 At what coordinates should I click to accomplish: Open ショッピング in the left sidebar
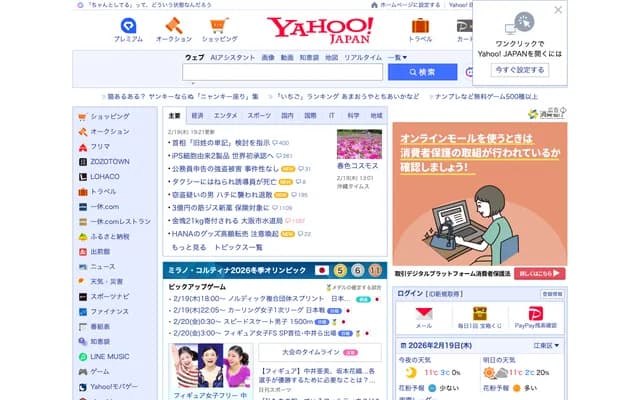pyautogui.click(x=110, y=117)
